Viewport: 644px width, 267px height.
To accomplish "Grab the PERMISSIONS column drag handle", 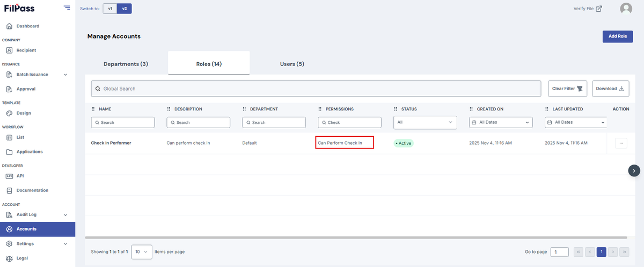I will 320,109.
